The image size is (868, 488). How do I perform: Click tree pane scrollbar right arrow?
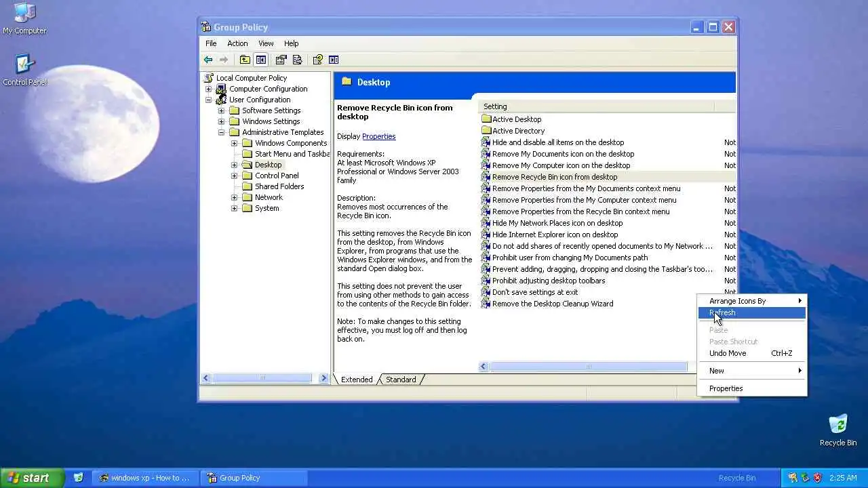[323, 378]
